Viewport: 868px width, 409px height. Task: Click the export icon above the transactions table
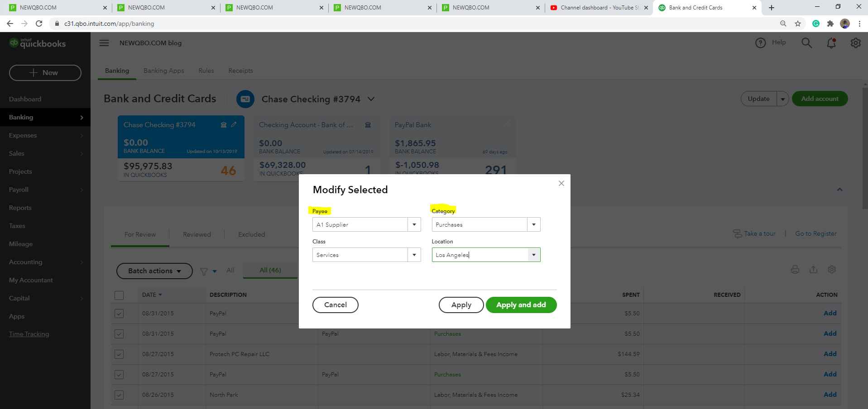click(x=813, y=269)
